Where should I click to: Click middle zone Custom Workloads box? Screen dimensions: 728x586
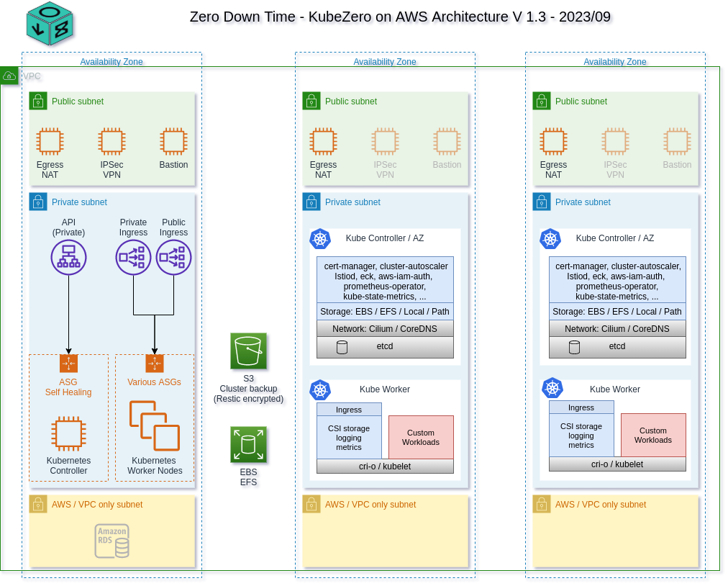[x=421, y=437]
